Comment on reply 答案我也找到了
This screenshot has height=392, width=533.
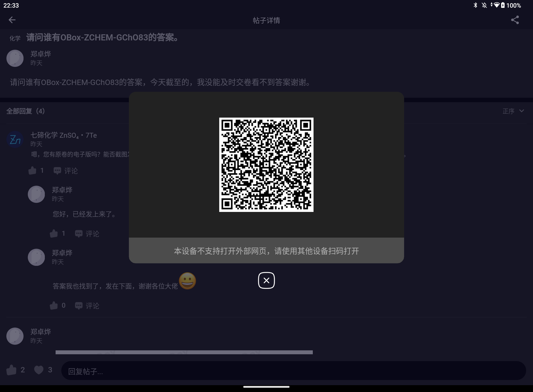(x=87, y=306)
